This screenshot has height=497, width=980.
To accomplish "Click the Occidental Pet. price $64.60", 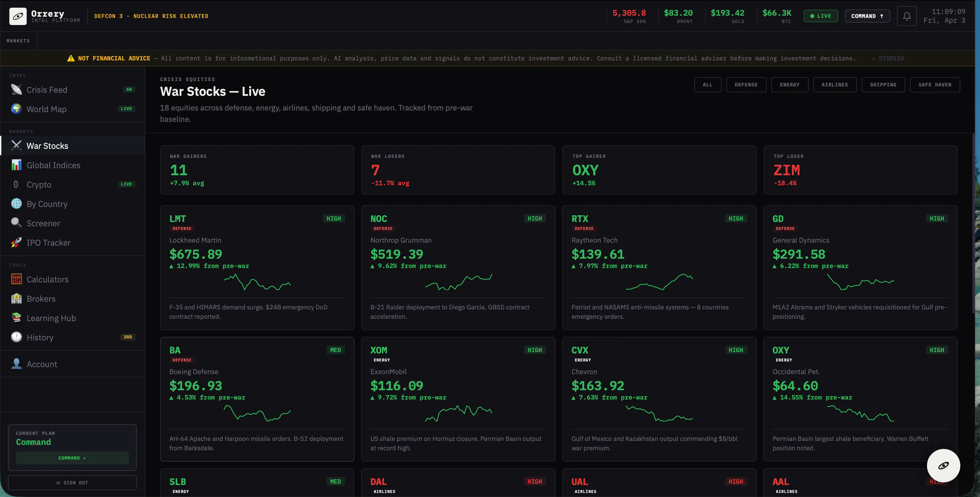I will [x=795, y=386].
